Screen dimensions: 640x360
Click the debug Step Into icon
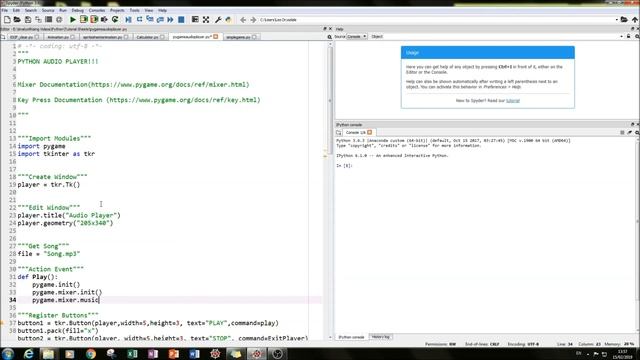(x=150, y=20)
